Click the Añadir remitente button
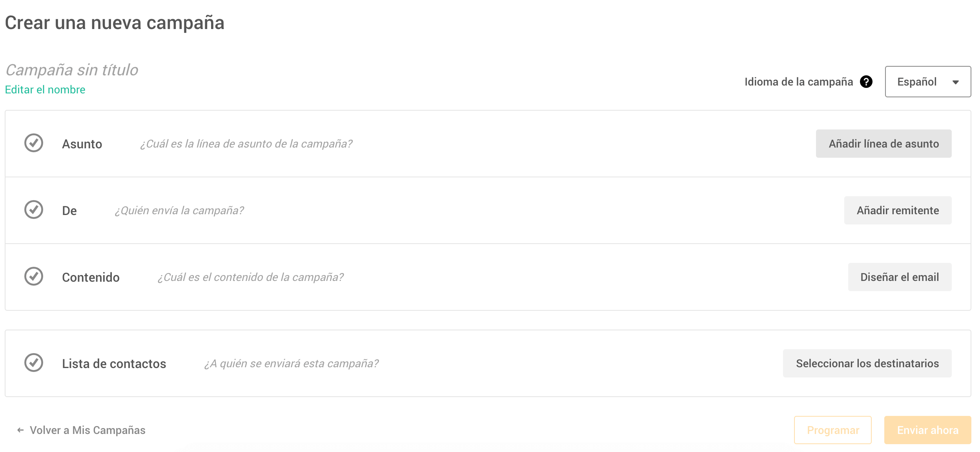This screenshot has width=980, height=452. pyautogui.click(x=898, y=210)
